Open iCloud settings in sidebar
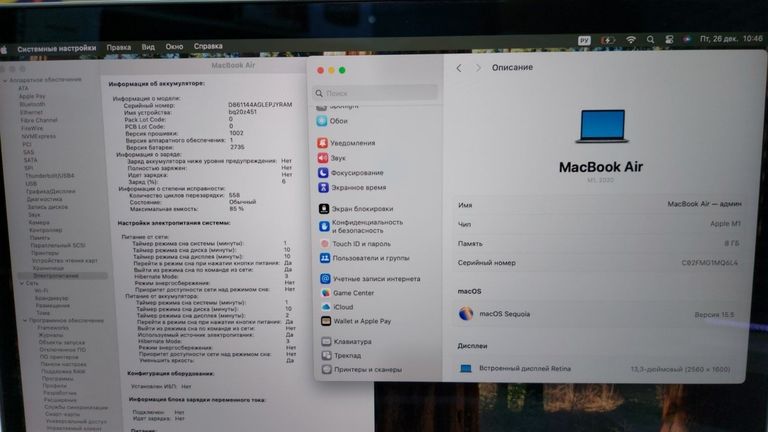This screenshot has height=432, width=768. [x=337, y=307]
